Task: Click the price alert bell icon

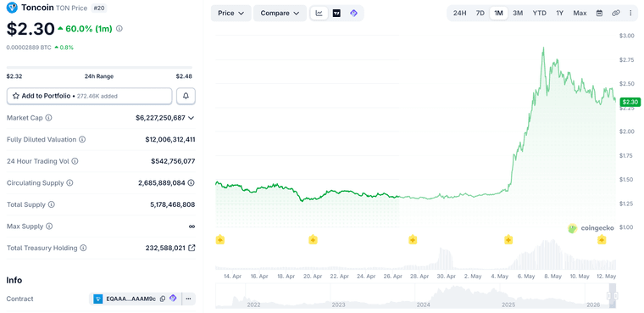Action: coord(186,96)
